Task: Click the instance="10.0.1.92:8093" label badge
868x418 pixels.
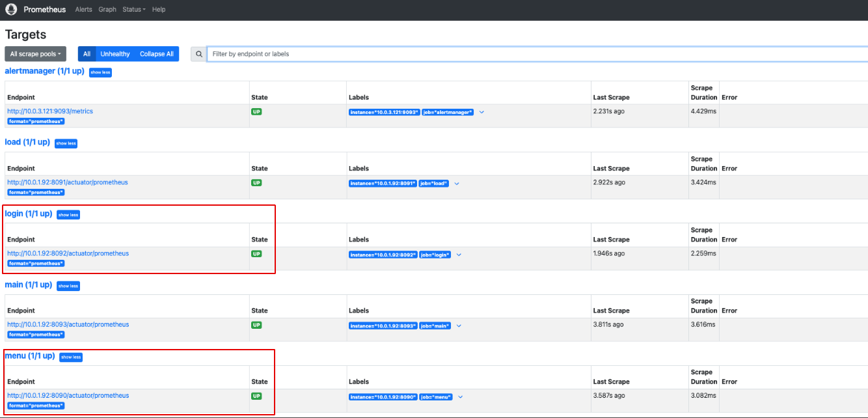Action: point(383,326)
